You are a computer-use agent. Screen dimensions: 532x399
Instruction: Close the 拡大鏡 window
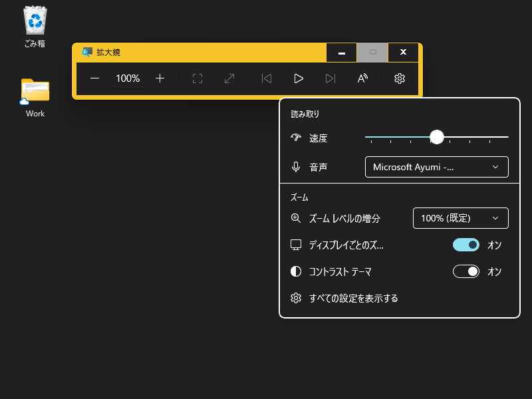[x=403, y=53]
